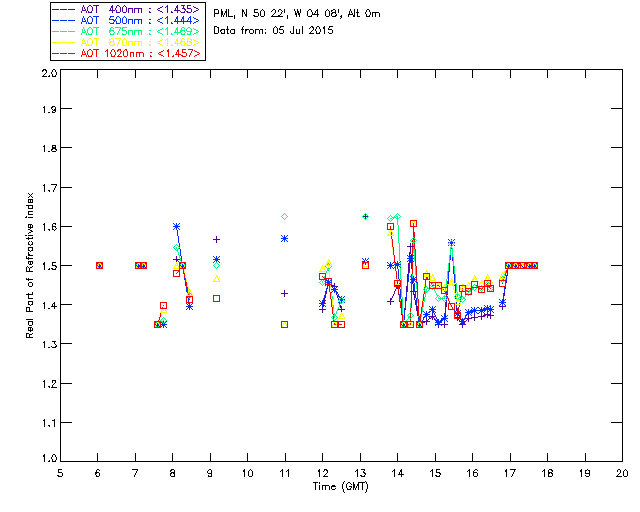Image resolution: width=640 pixels, height=512 pixels.
Task: Click the 'Data from: 05 Jul 2015' text
Action: (x=273, y=31)
